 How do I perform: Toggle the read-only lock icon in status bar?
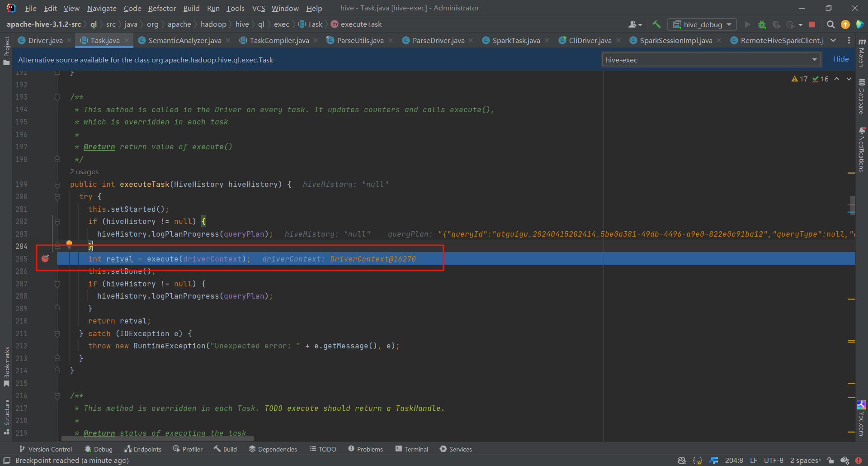coord(830,461)
